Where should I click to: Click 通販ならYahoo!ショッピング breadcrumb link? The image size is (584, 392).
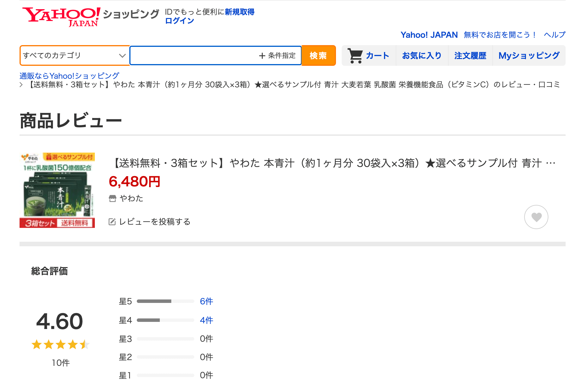pyautogui.click(x=69, y=76)
